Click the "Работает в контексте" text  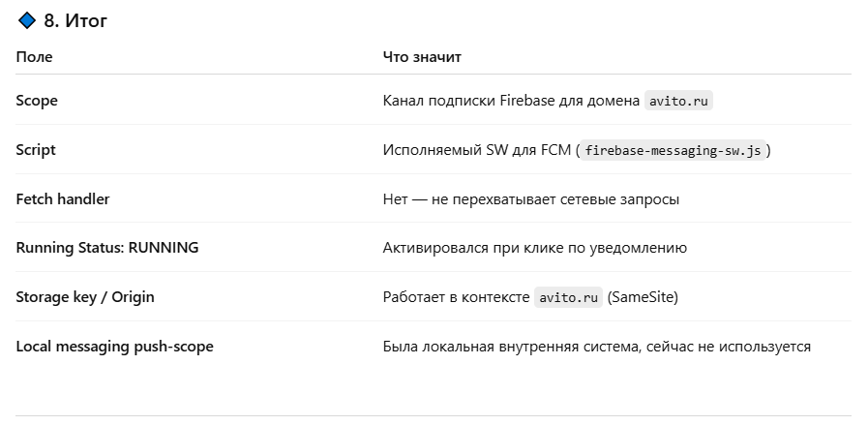(x=456, y=297)
